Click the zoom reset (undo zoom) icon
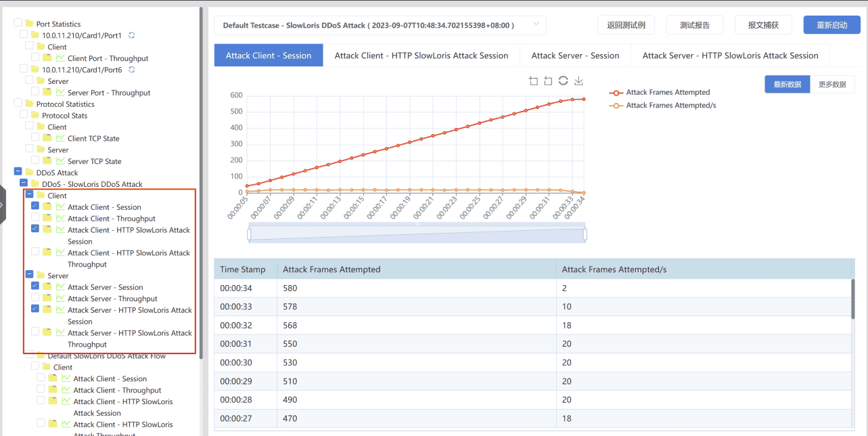The width and height of the screenshot is (868, 436). pyautogui.click(x=548, y=81)
